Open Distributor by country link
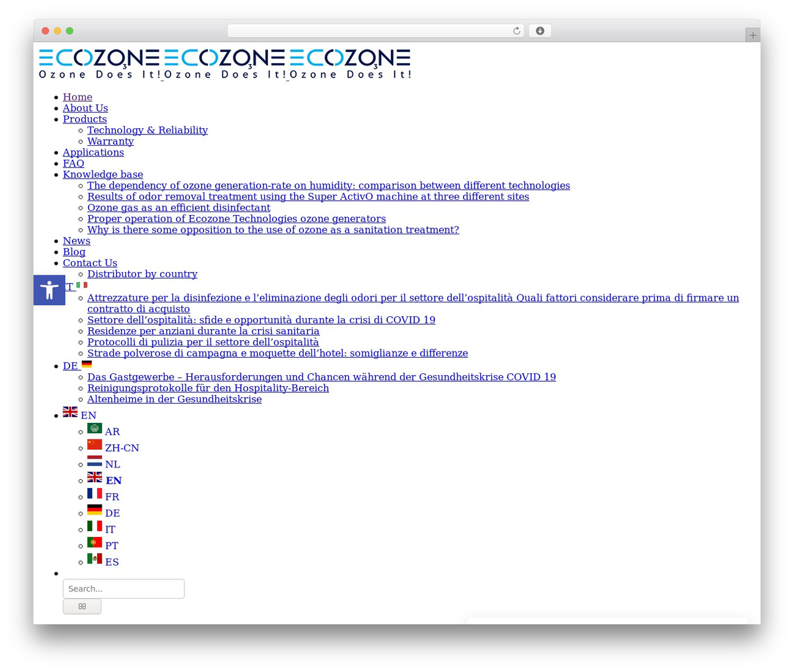This screenshot has width=794, height=672. [142, 274]
